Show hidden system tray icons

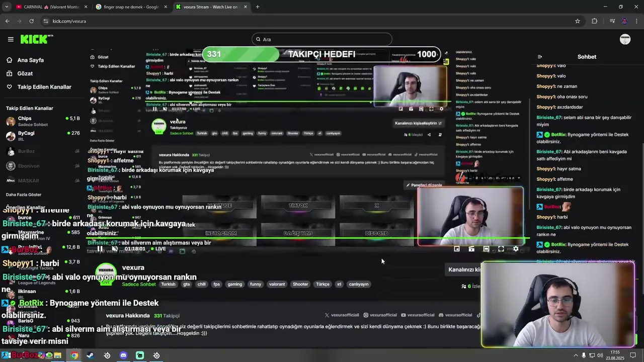[x=576, y=355]
